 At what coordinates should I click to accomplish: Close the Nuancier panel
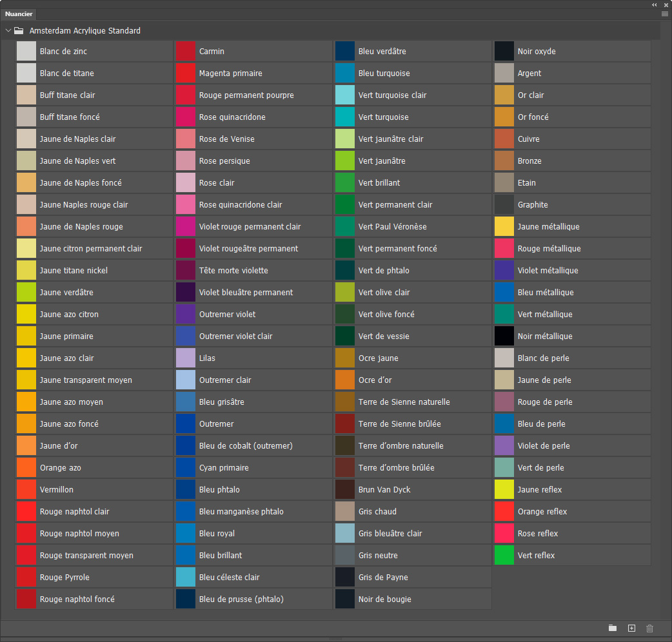point(666,5)
